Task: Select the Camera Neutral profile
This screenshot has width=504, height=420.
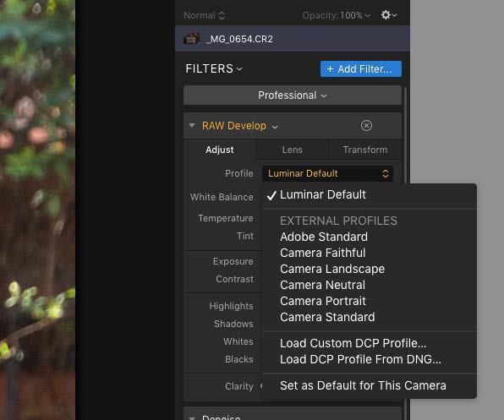Action: (x=369, y=285)
